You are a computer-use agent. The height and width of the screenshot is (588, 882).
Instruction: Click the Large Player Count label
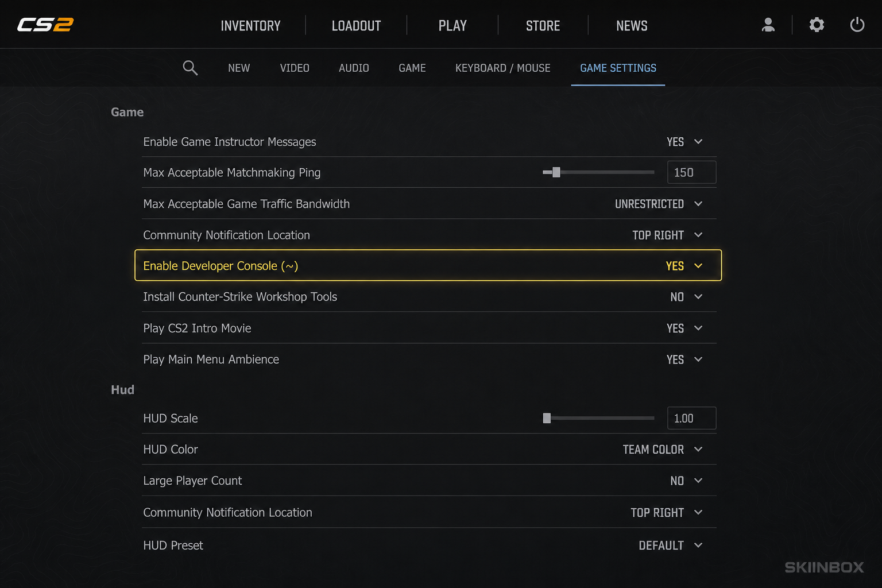pos(192,481)
